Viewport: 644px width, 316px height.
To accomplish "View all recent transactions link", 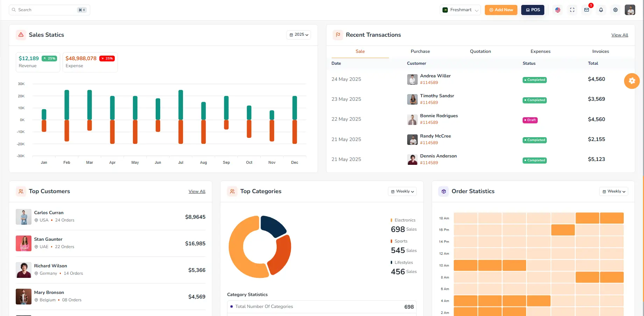I will [620, 35].
